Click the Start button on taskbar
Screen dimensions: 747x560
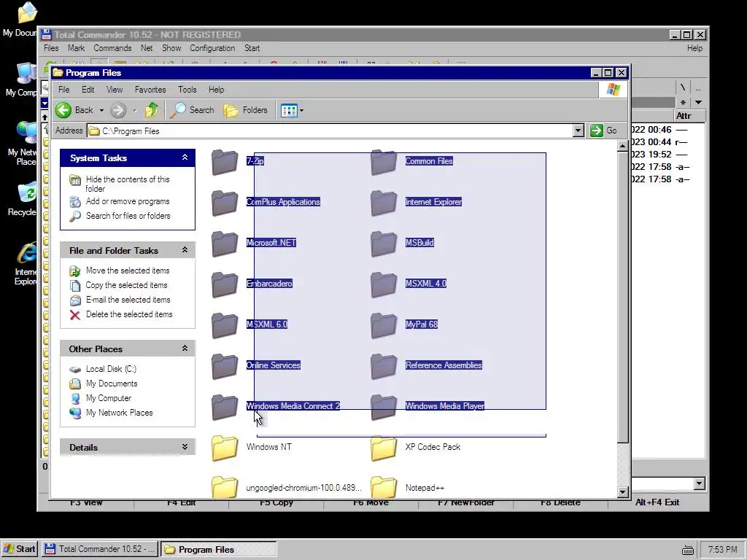19,549
